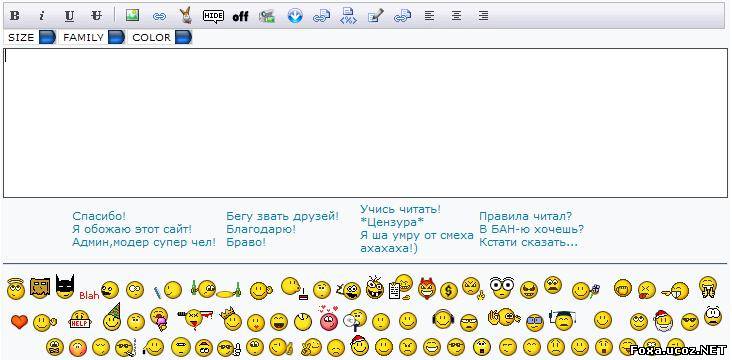Insert the bloody knife smiley
732x360 pixels.
(x=195, y=320)
